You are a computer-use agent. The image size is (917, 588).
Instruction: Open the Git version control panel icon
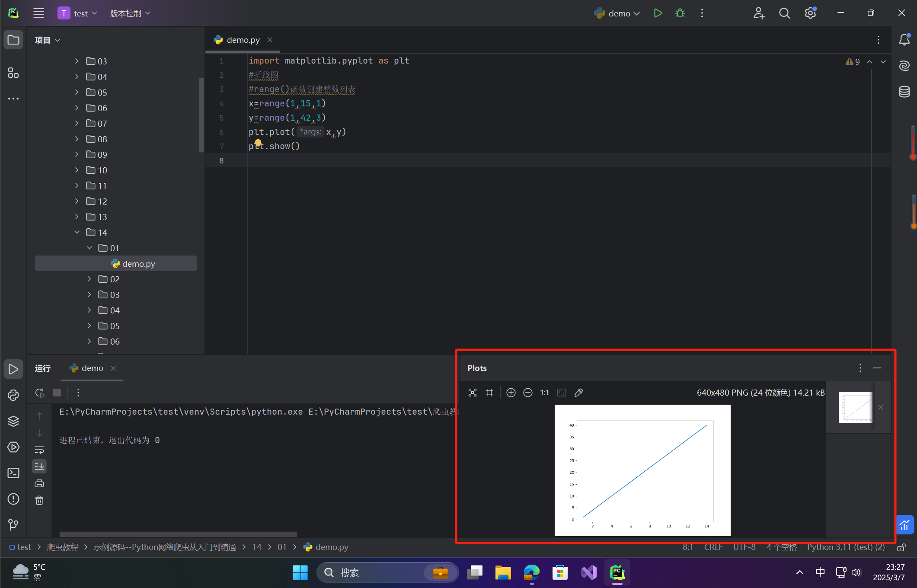[13, 524]
